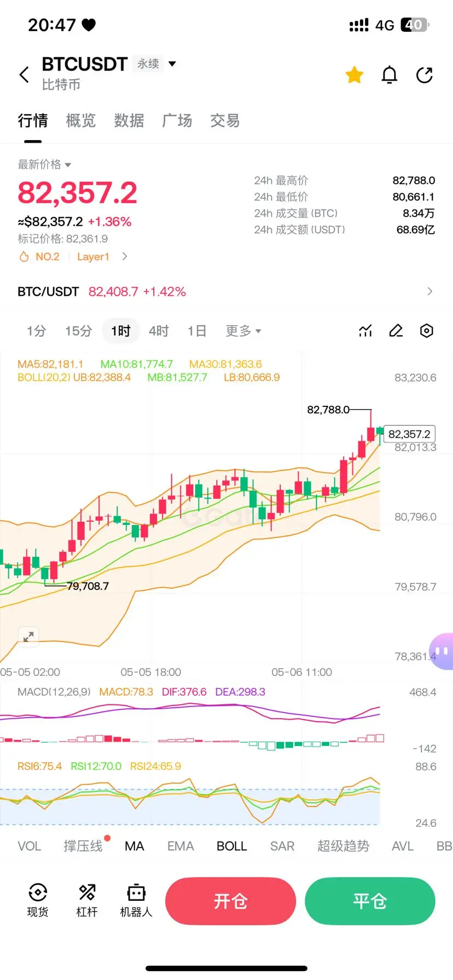Tap the 开仓 open position button
The image size is (453, 980).
230,901
